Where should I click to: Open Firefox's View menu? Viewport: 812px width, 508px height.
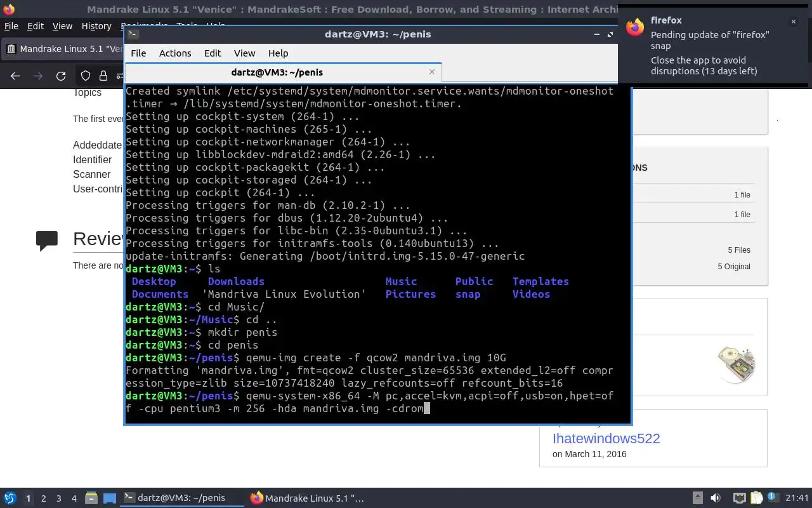tap(62, 26)
